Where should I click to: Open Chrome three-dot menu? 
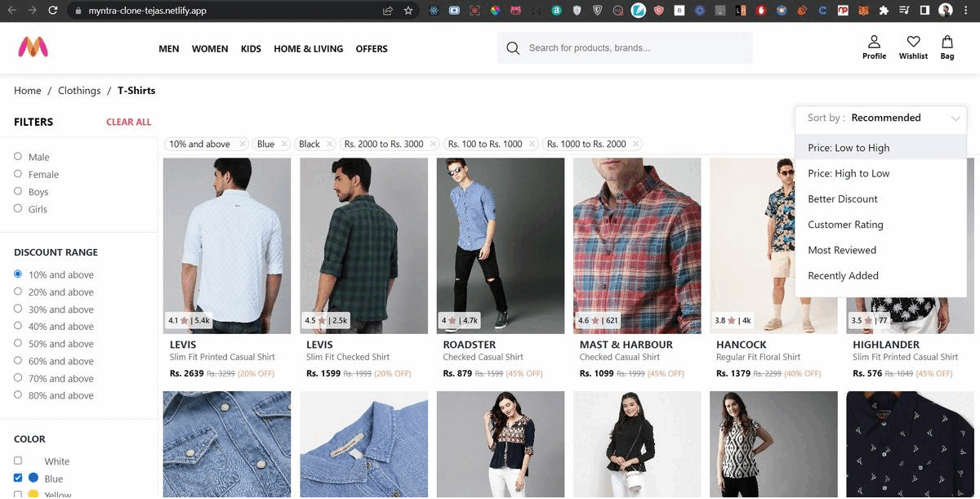[x=967, y=11]
